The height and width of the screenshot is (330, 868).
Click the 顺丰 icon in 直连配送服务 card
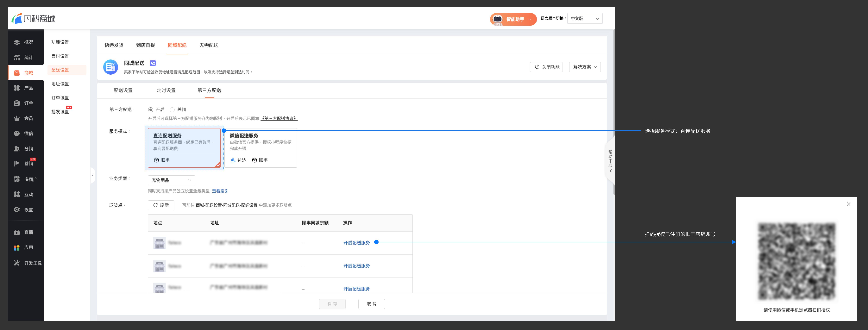(156, 160)
